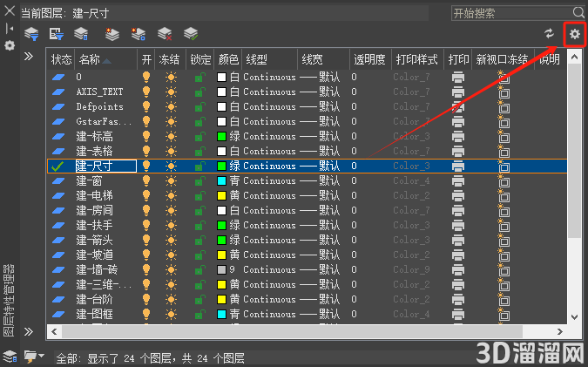Edit transparency value of 建-坡道 layer
588x367 pixels.
[x=354, y=255]
